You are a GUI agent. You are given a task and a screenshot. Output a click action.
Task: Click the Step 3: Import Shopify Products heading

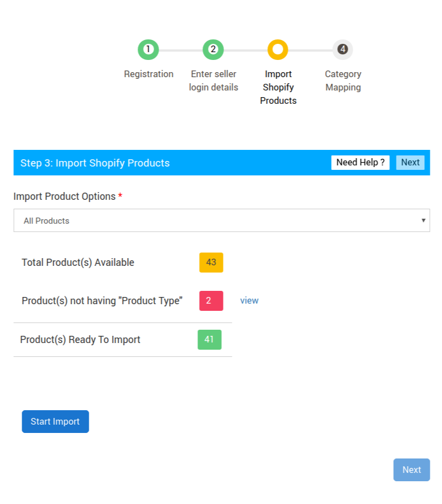point(95,163)
